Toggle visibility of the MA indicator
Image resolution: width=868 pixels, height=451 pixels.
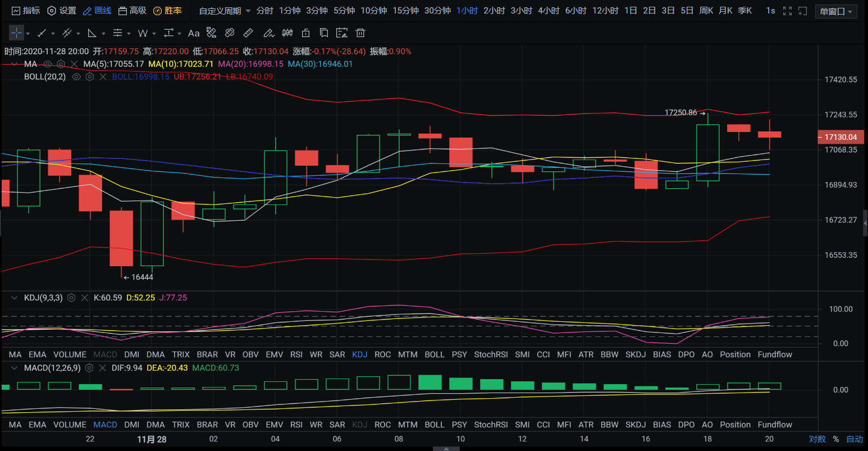[48, 64]
